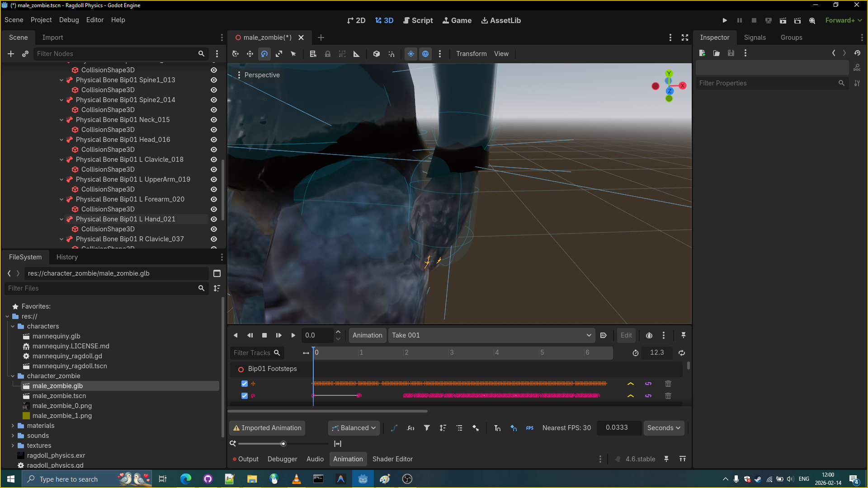Viewport: 868px width, 488px height.
Task: Click the Lock selected node icon
Action: 328,54
